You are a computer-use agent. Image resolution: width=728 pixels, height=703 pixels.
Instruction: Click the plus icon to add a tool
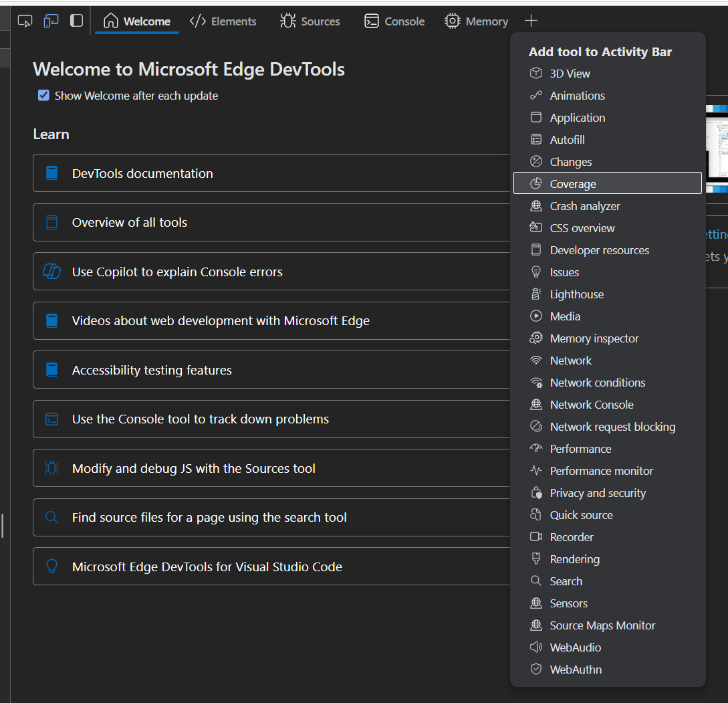(531, 21)
